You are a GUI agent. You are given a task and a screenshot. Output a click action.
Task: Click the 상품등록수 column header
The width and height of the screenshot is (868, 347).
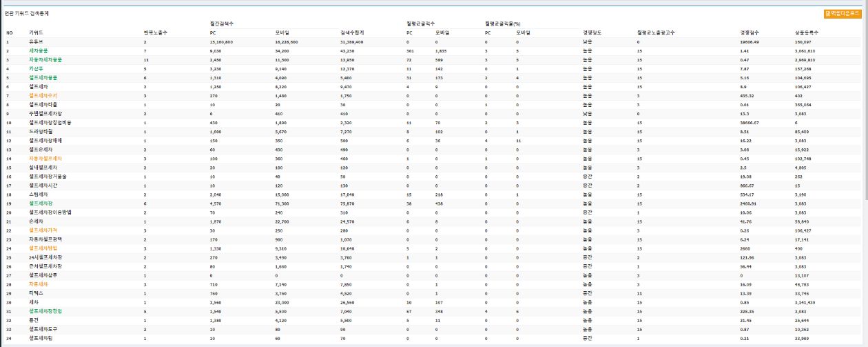(806, 32)
